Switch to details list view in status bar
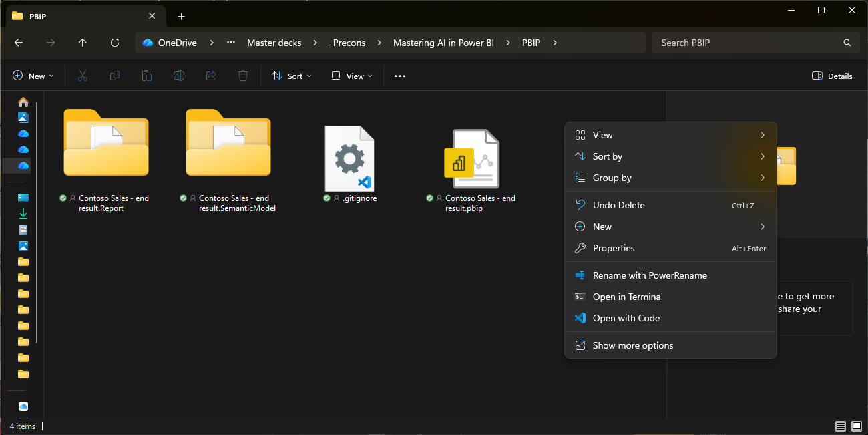868x435 pixels. click(840, 426)
